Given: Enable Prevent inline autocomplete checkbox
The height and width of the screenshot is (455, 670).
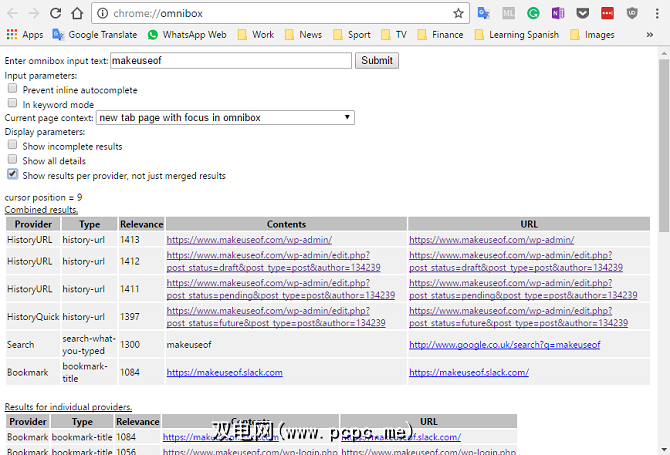Looking at the screenshot, I should [x=12, y=88].
